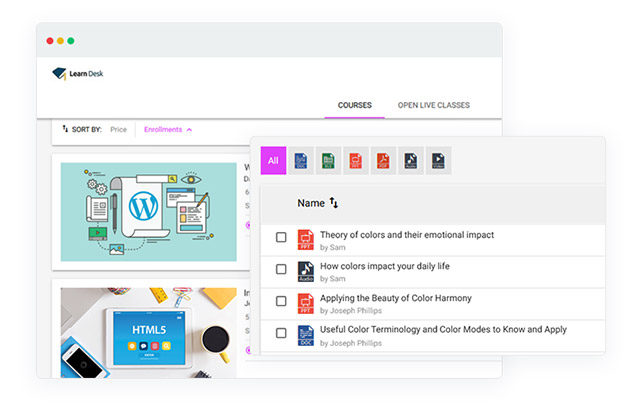This screenshot has width=640, height=410.
Task: Filter files by DOC document type
Action: 301,160
